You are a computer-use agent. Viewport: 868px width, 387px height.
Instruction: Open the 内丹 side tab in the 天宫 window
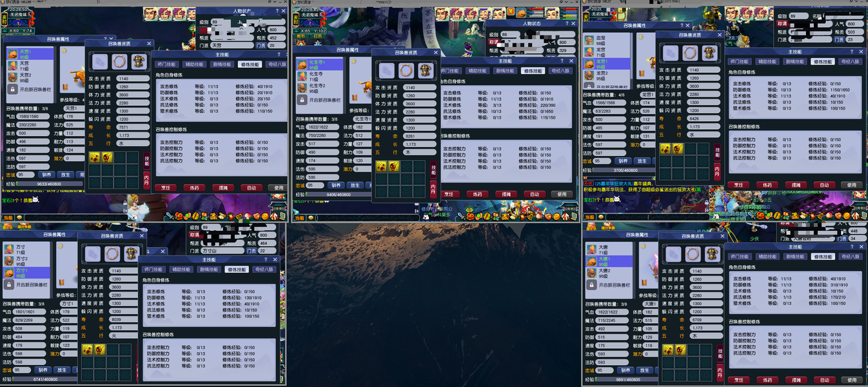(x=147, y=181)
